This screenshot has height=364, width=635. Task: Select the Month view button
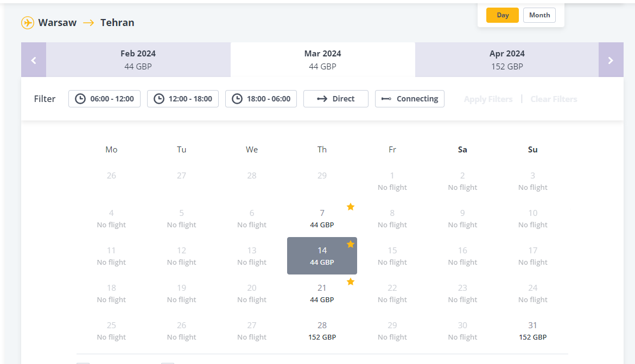point(539,15)
